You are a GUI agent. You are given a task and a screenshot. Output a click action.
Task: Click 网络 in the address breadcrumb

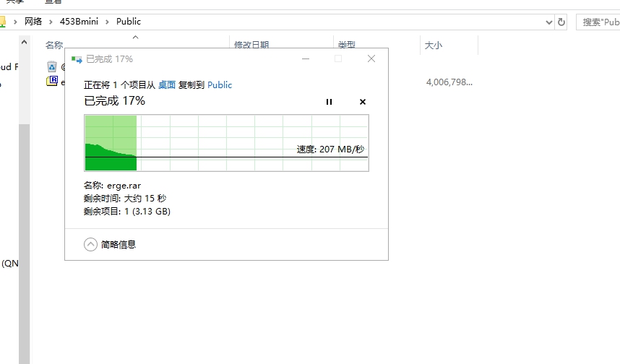(x=33, y=22)
